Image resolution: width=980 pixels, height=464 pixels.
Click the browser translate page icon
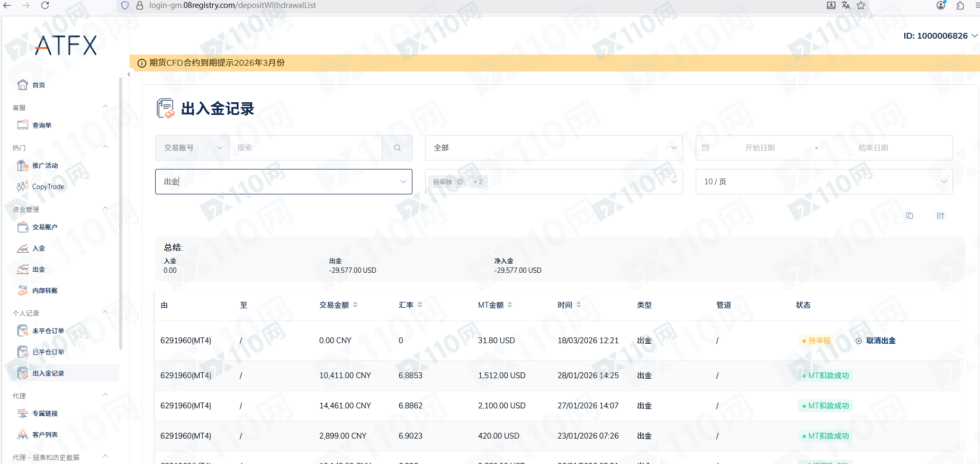846,5
